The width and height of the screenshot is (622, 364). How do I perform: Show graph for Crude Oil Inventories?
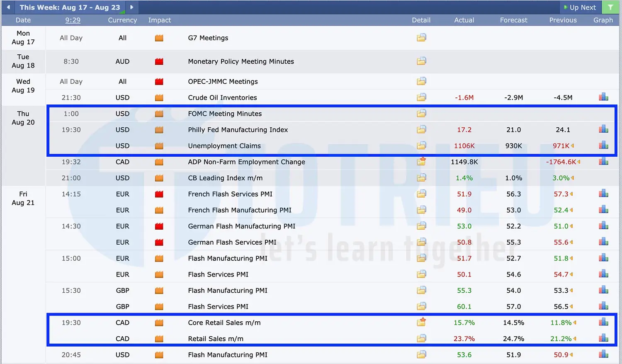(x=603, y=97)
